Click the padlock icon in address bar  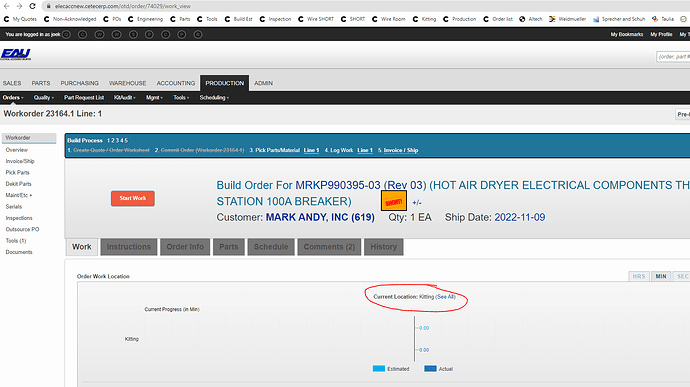pyautogui.click(x=49, y=6)
